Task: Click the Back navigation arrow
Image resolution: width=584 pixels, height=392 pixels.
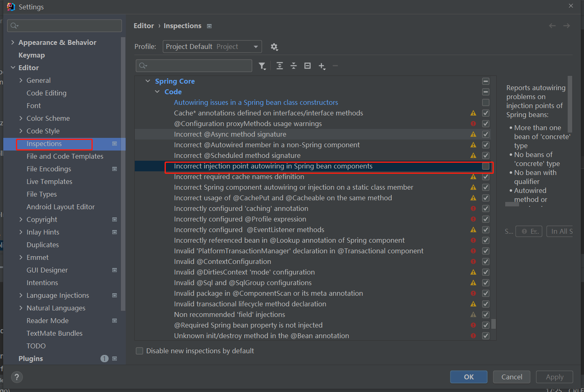Action: tap(552, 26)
